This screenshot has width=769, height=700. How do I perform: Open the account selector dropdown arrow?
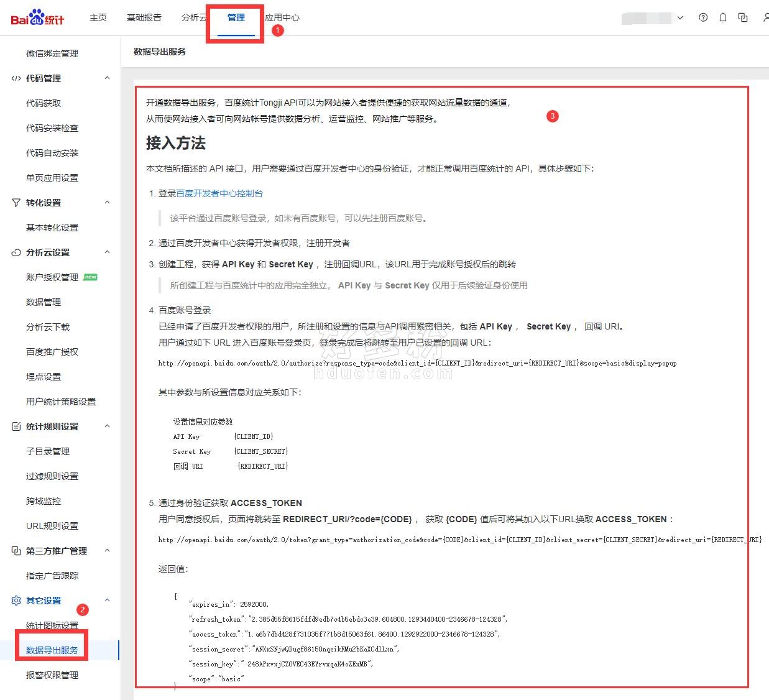(680, 18)
